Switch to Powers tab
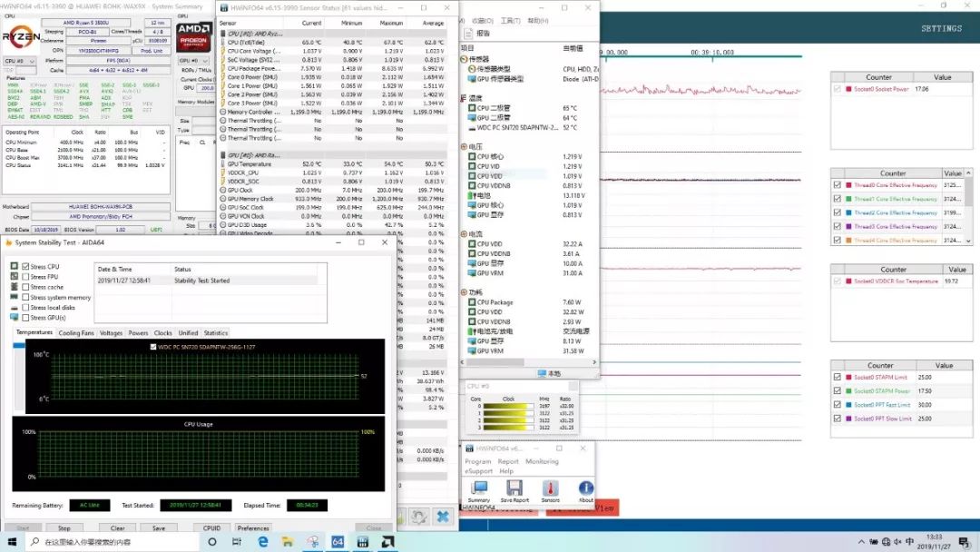The image size is (980, 552). (x=138, y=333)
